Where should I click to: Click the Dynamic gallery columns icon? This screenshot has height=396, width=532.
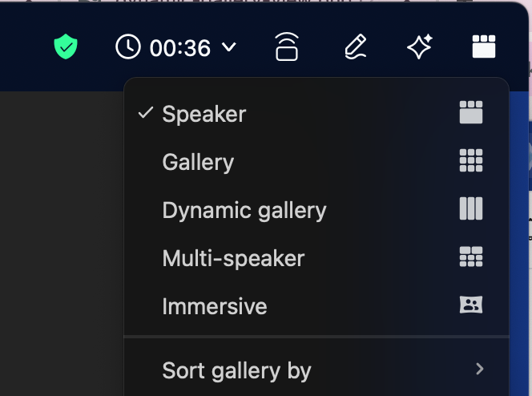pyautogui.click(x=471, y=209)
